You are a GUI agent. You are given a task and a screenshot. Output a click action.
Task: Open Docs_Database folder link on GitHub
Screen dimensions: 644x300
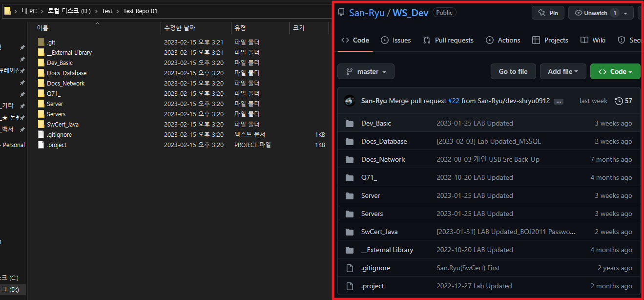click(x=384, y=142)
